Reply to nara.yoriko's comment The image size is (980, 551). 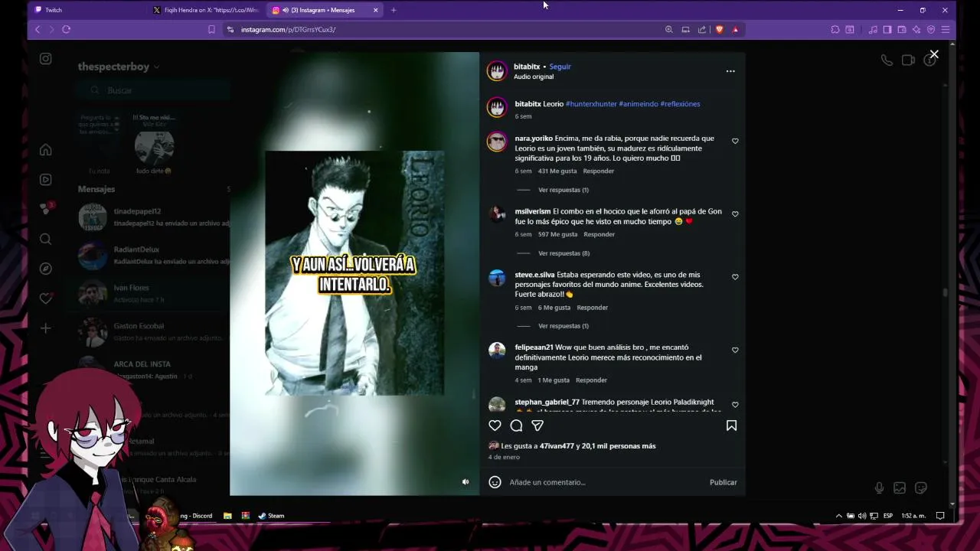tap(599, 171)
